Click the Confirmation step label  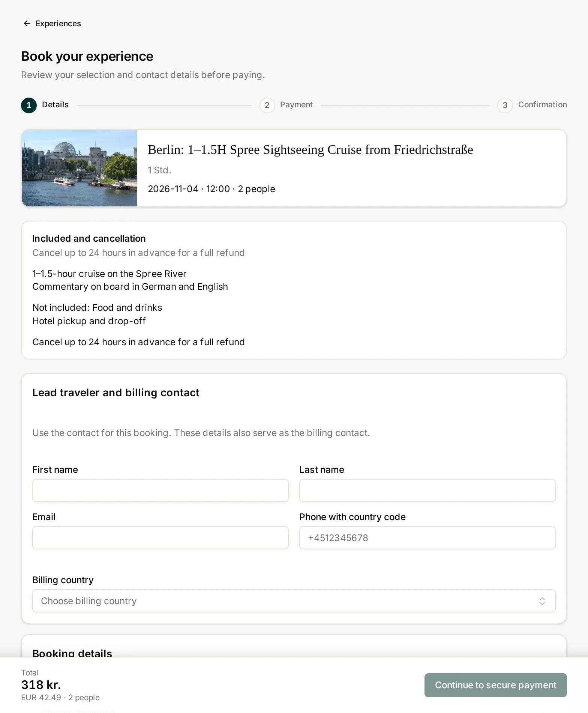click(542, 105)
